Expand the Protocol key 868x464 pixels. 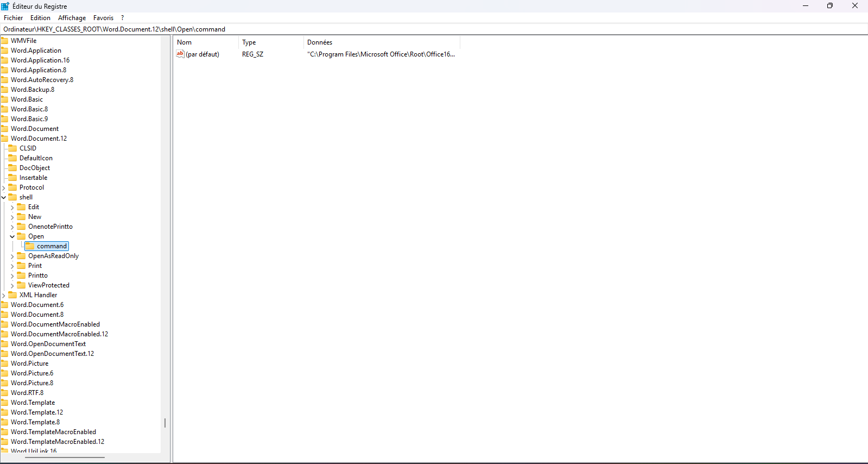click(x=4, y=187)
